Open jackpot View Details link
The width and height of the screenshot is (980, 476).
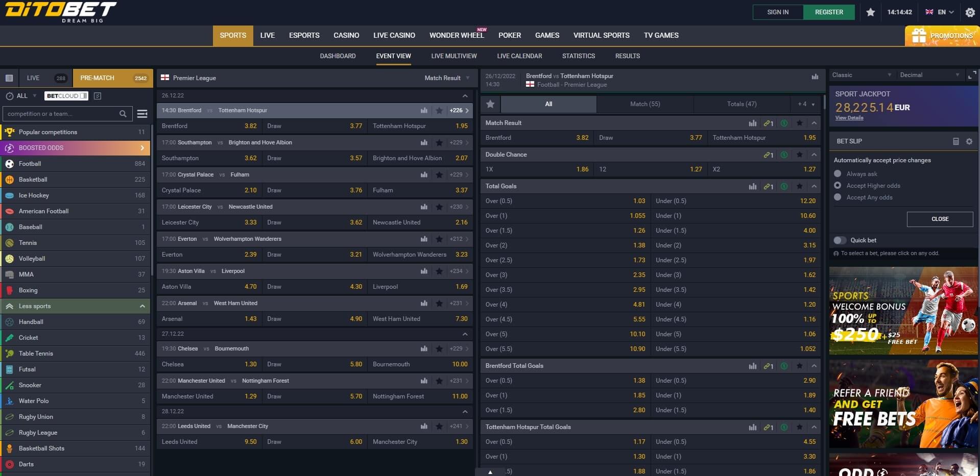849,118
